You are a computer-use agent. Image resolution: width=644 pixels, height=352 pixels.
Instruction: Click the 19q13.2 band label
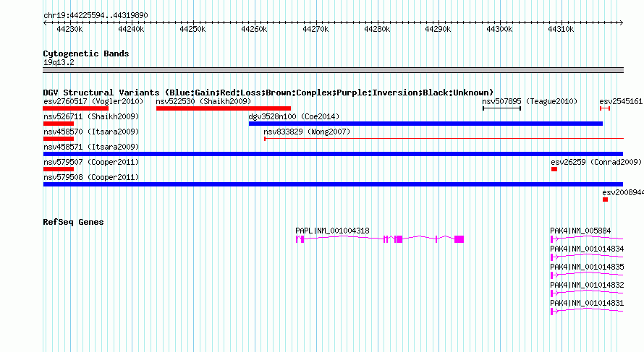[59, 62]
